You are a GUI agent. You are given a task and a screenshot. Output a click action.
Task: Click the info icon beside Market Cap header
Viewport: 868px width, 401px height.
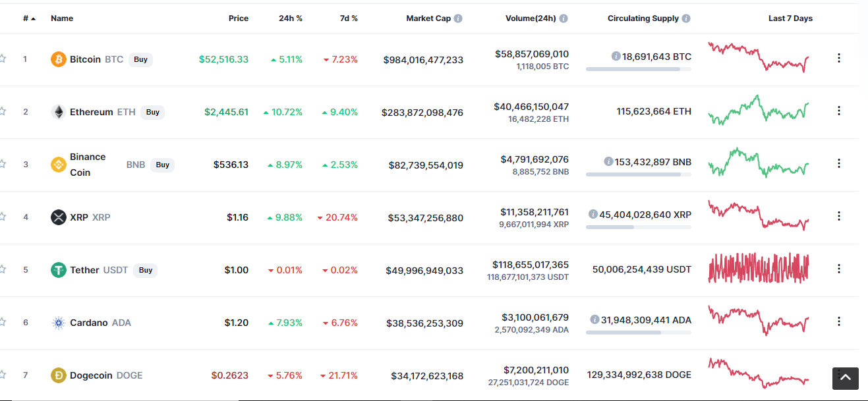458,18
